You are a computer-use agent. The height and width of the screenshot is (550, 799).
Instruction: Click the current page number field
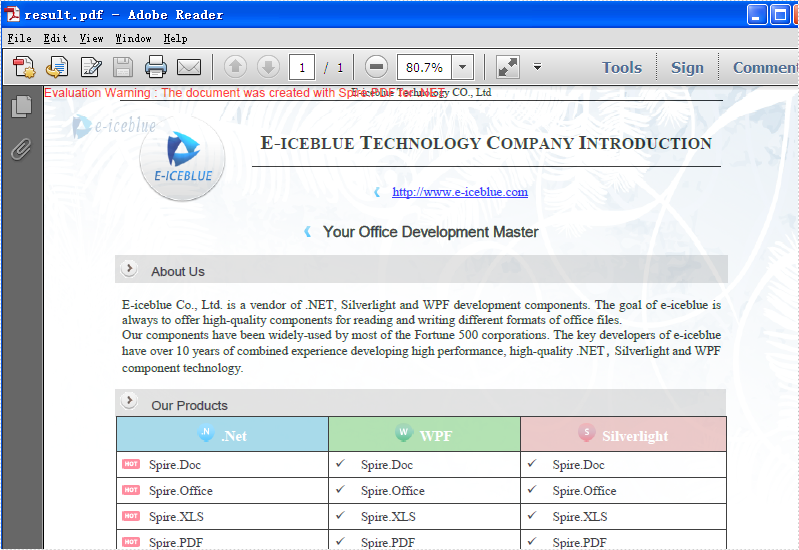(x=302, y=67)
